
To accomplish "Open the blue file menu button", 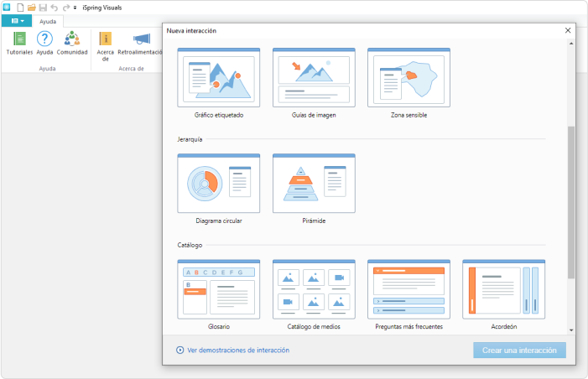I will tap(17, 21).
